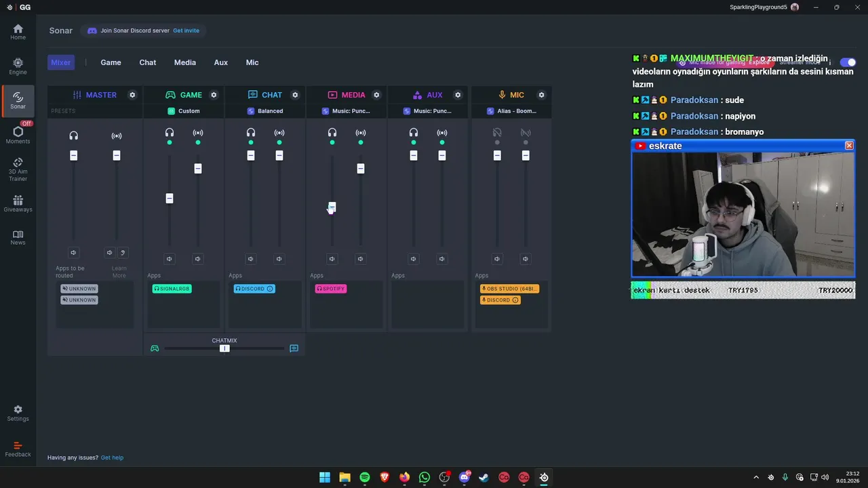Select the Mixer tab

[x=61, y=62]
